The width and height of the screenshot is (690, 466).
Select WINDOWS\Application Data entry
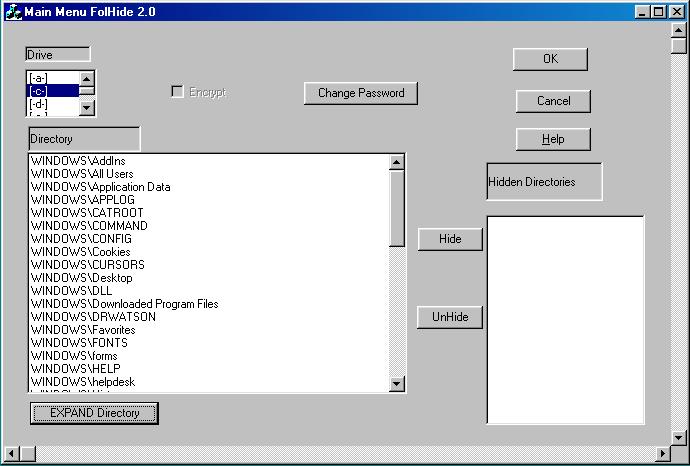[209, 187]
